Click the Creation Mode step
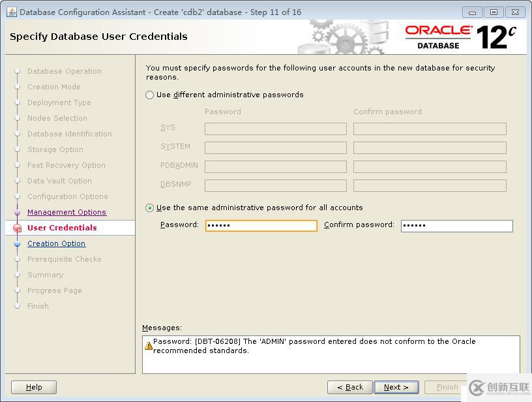 [54, 87]
